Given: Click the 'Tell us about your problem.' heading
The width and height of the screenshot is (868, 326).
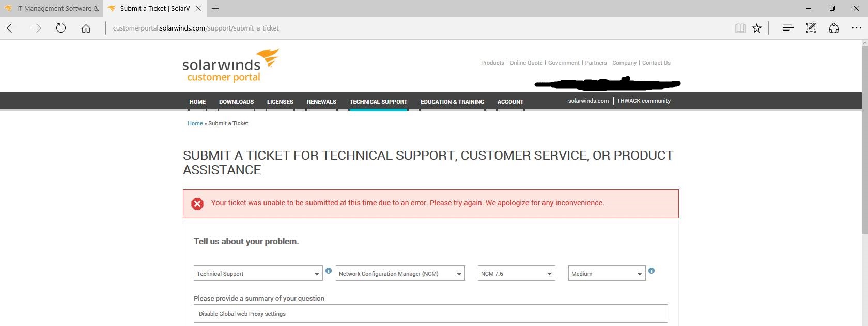Looking at the screenshot, I should [x=246, y=242].
